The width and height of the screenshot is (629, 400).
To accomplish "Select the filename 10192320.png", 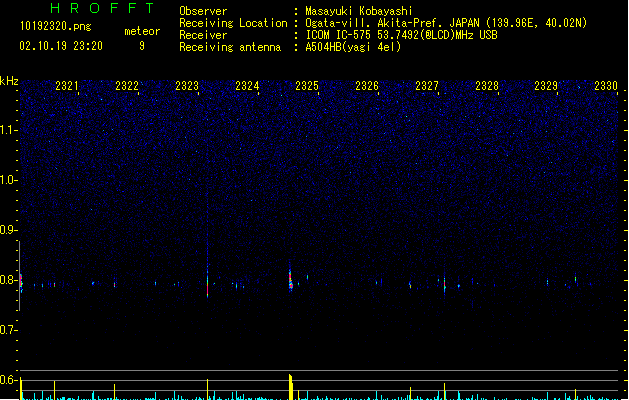I will point(56,26).
